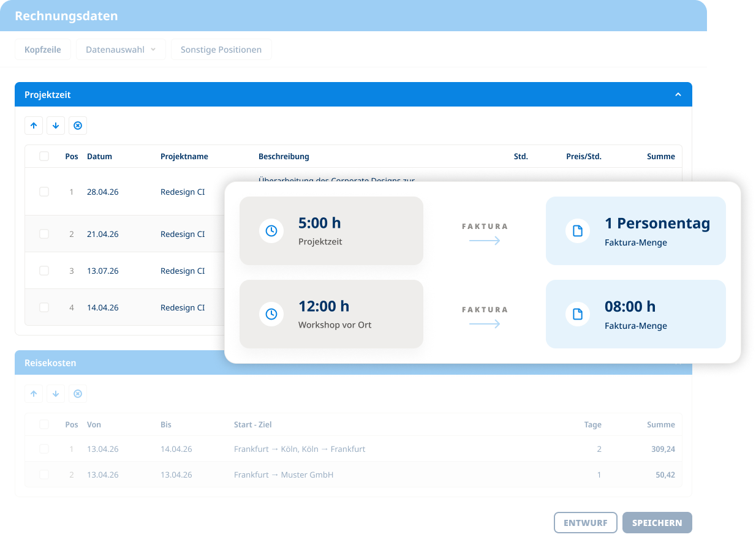Click the Projektzeit section header title
The width and height of the screenshot is (756, 548).
[x=48, y=95]
